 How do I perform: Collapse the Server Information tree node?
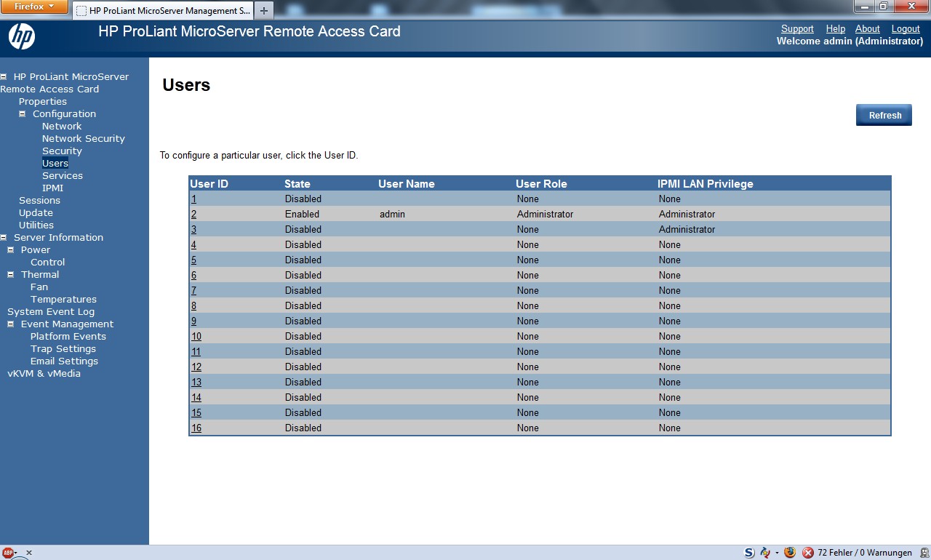click(4, 237)
